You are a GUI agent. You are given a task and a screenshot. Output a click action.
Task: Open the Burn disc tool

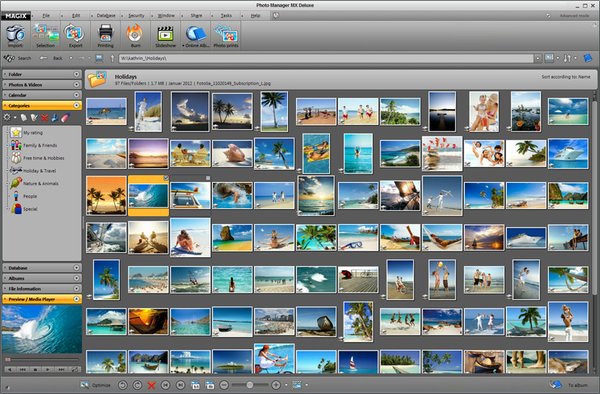(135, 34)
